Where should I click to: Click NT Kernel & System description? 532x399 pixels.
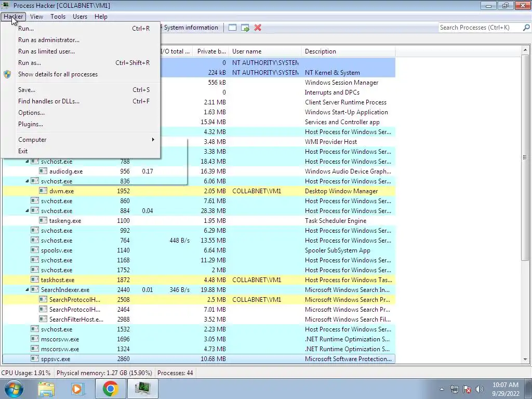point(332,73)
